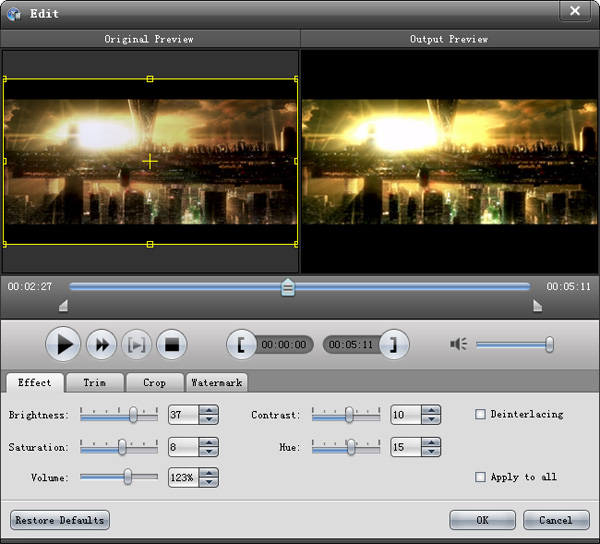The image size is (600, 544).
Task: Click the Play button
Action: (x=63, y=344)
